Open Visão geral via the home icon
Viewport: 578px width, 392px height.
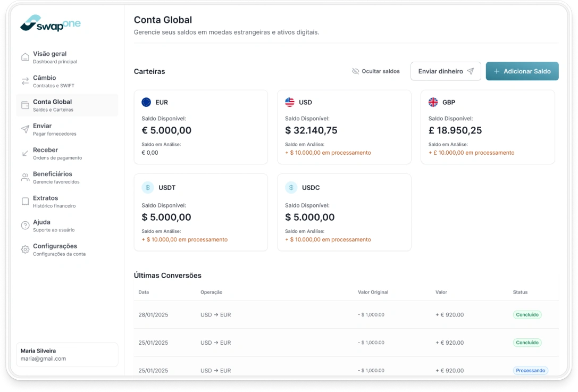(25, 57)
